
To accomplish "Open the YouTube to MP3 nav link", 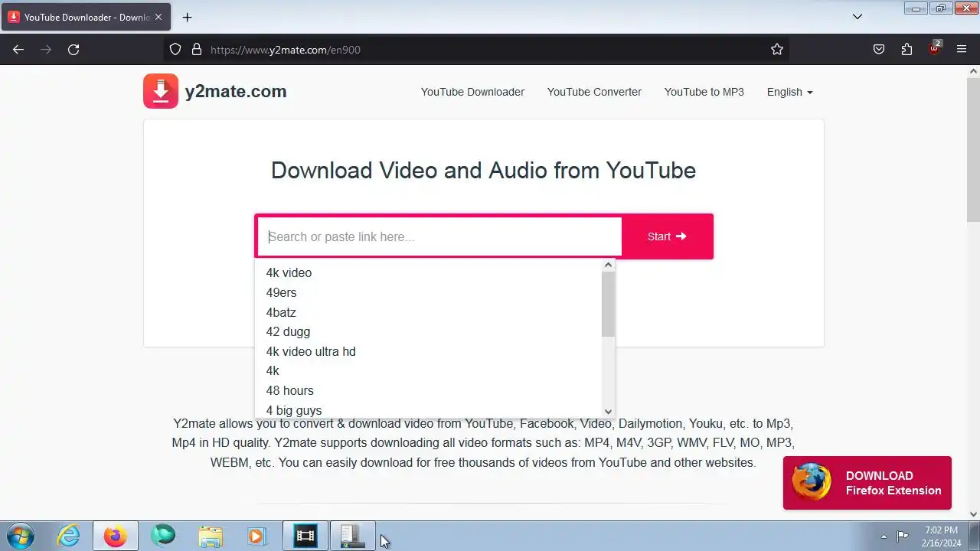I will (x=704, y=92).
